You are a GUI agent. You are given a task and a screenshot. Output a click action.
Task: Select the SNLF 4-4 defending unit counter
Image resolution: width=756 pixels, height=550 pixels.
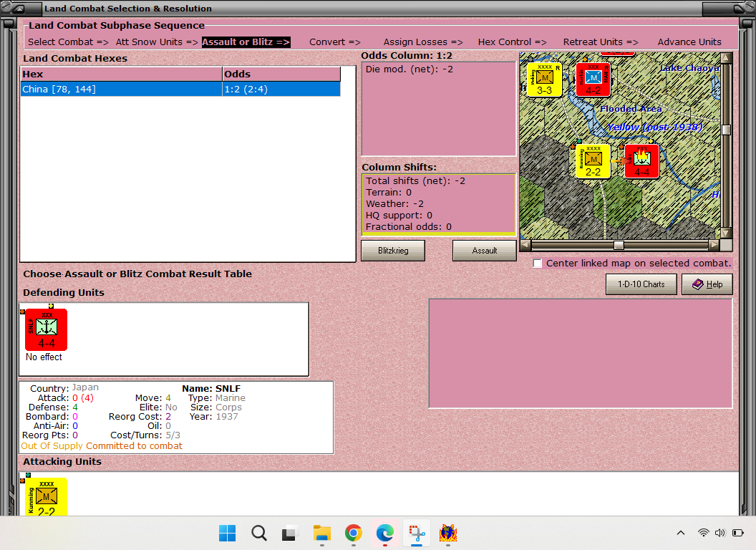tap(47, 329)
